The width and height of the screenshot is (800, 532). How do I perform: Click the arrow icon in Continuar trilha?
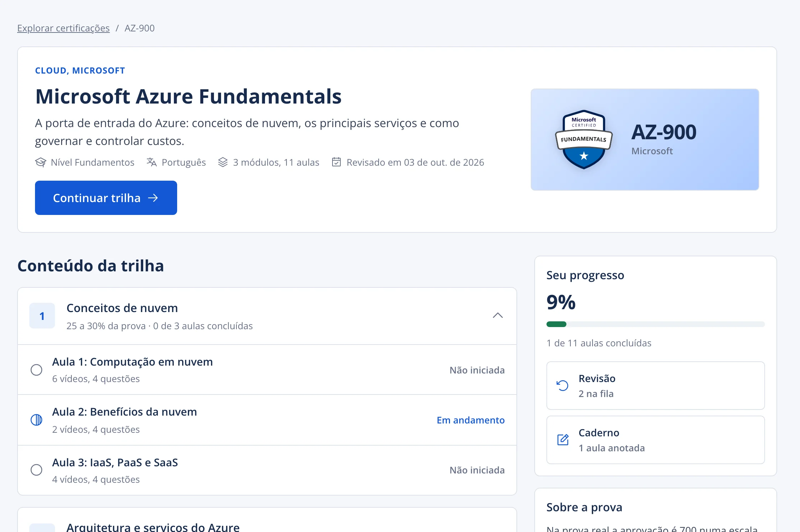[x=153, y=198]
